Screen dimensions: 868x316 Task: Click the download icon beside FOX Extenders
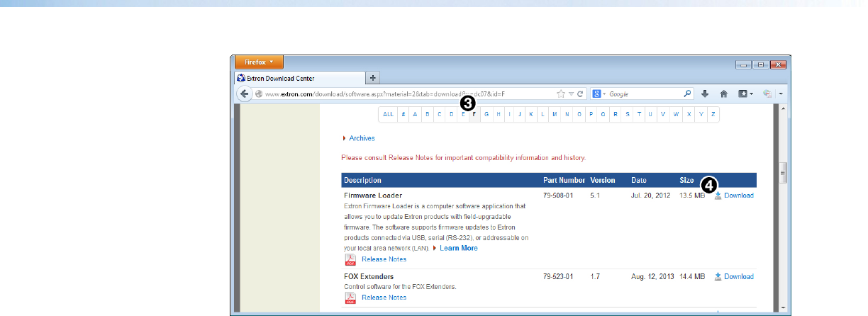(x=718, y=276)
